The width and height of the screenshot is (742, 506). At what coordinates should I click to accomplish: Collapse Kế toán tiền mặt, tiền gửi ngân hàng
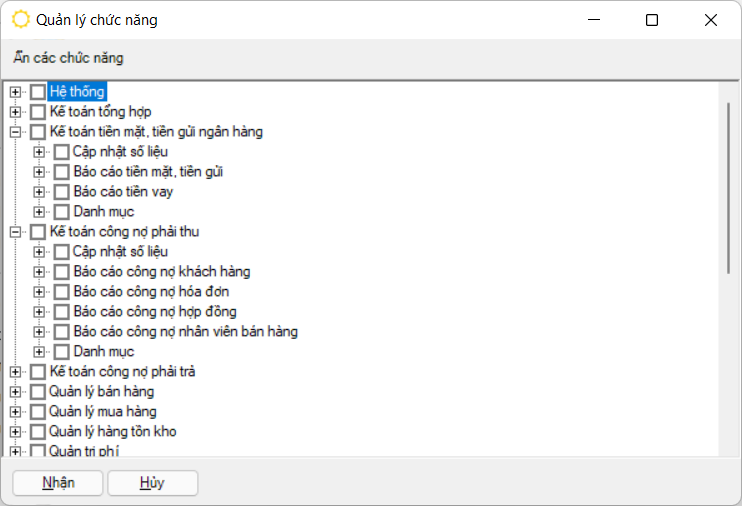coord(15,132)
